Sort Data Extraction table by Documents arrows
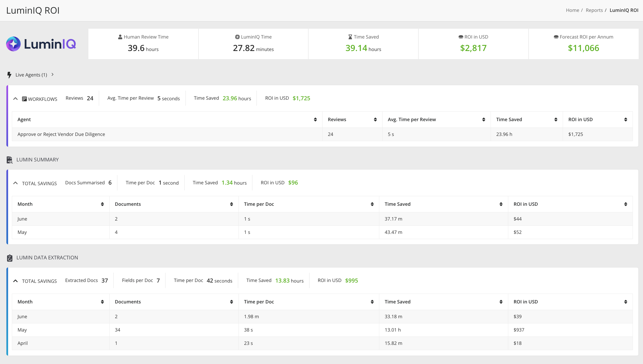This screenshot has height=364, width=643. pyautogui.click(x=232, y=302)
